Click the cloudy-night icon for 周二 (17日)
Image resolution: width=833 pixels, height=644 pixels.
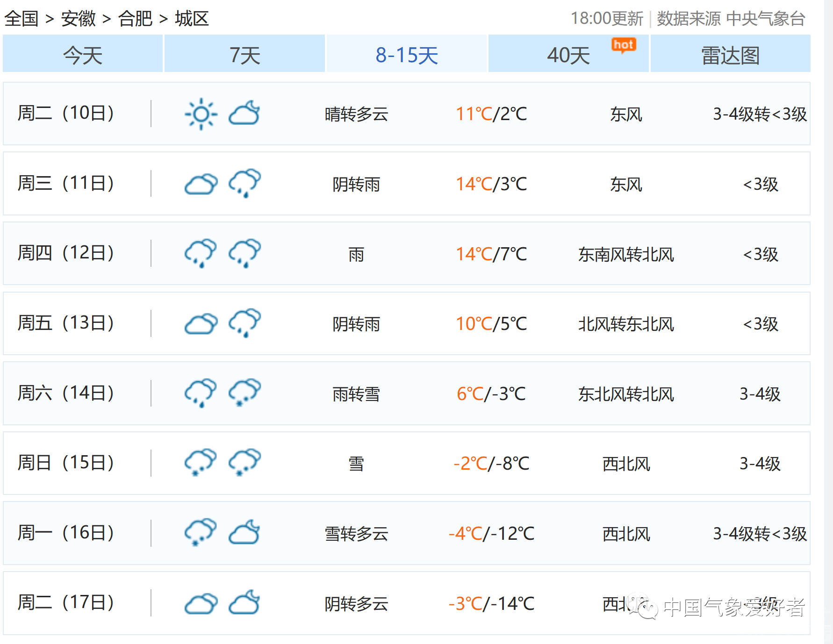(244, 603)
